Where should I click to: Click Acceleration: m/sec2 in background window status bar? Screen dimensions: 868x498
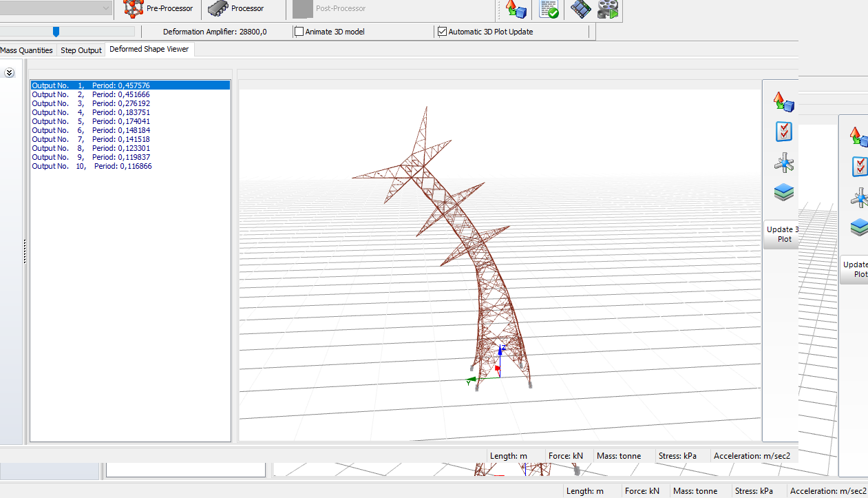pos(828,491)
